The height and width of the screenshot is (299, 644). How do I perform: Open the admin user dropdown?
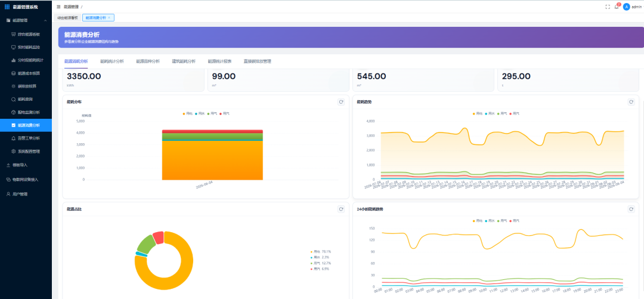click(x=631, y=7)
